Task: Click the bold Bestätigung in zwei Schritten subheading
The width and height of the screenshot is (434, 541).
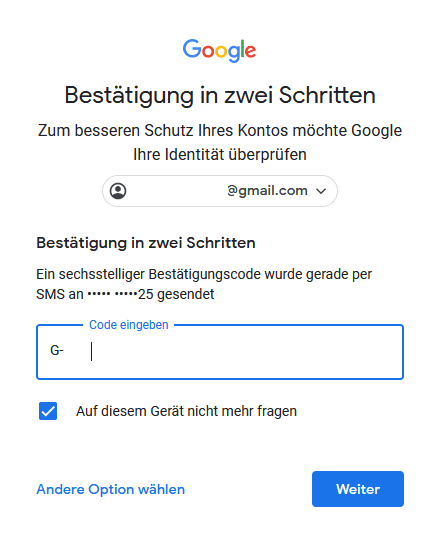Action: 146,243
